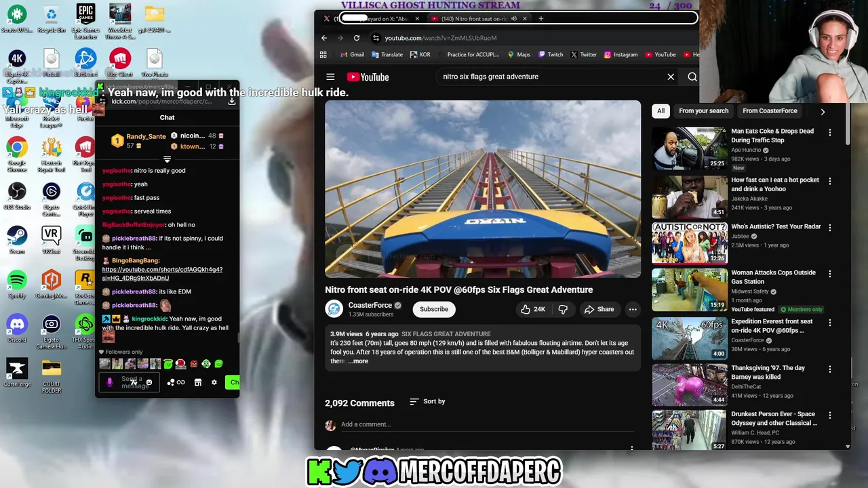Screen dimensions: 868x488
Task: Subscribe to CoasterForce
Action: coord(434,309)
